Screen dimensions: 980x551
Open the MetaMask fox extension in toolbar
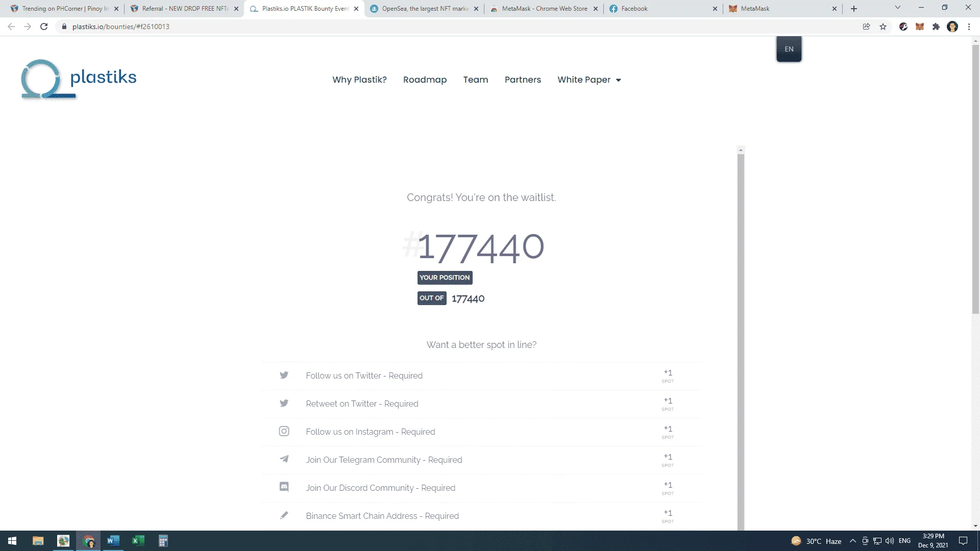click(920, 27)
